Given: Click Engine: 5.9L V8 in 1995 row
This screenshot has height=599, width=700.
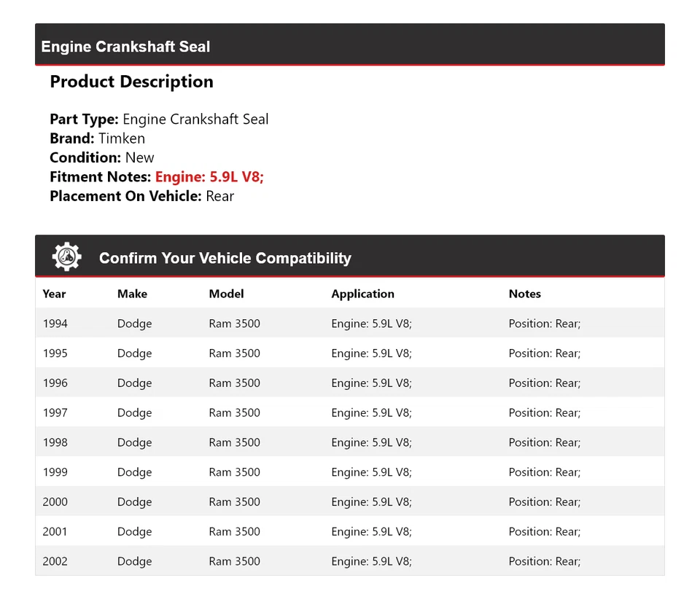Looking at the screenshot, I should click(371, 353).
